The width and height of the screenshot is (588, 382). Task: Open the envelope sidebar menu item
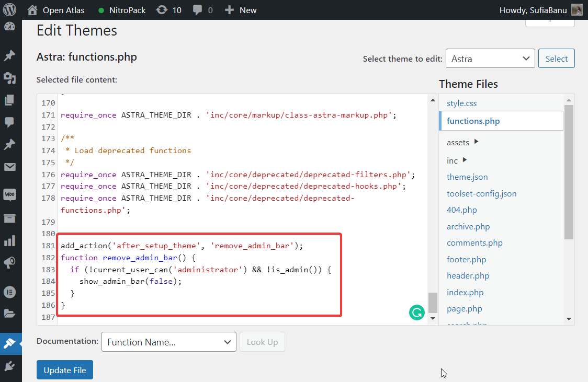coord(10,167)
